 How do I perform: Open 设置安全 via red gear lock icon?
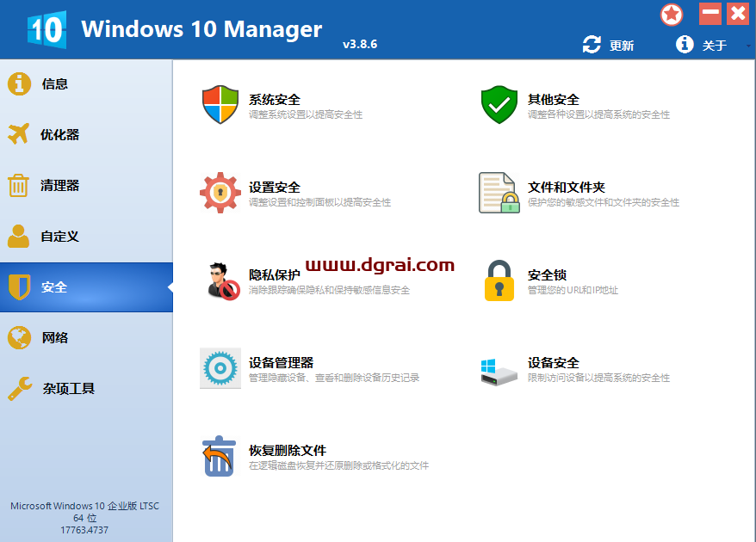pyautogui.click(x=220, y=192)
